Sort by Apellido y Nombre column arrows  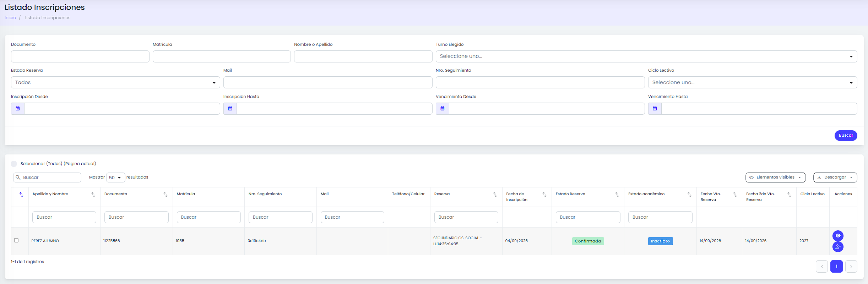(93, 195)
